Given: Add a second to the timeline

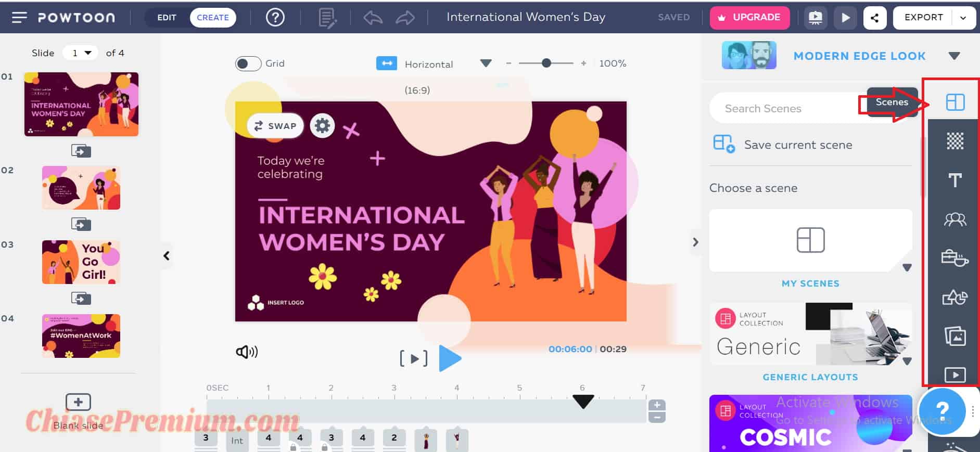Looking at the screenshot, I should tap(657, 405).
